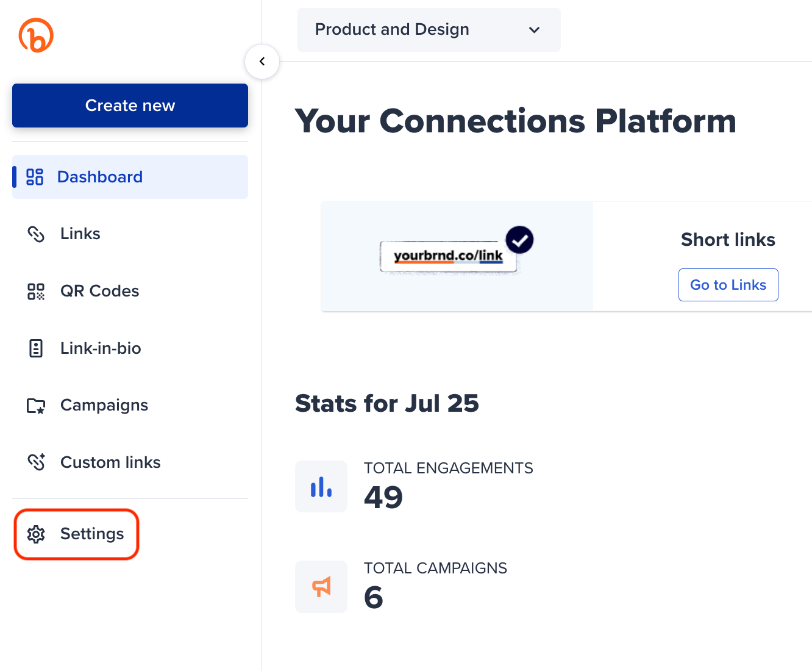
Task: Click the Bitly logo icon
Action: coord(36,35)
